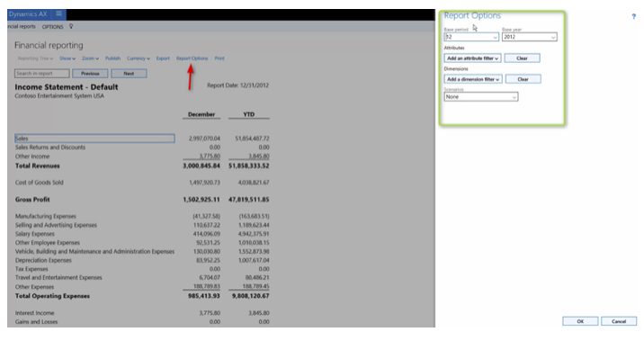Viewport: 644px width, 341px height.
Task: Click December Gross Profit value 1,502,925.11
Action: [x=201, y=200]
